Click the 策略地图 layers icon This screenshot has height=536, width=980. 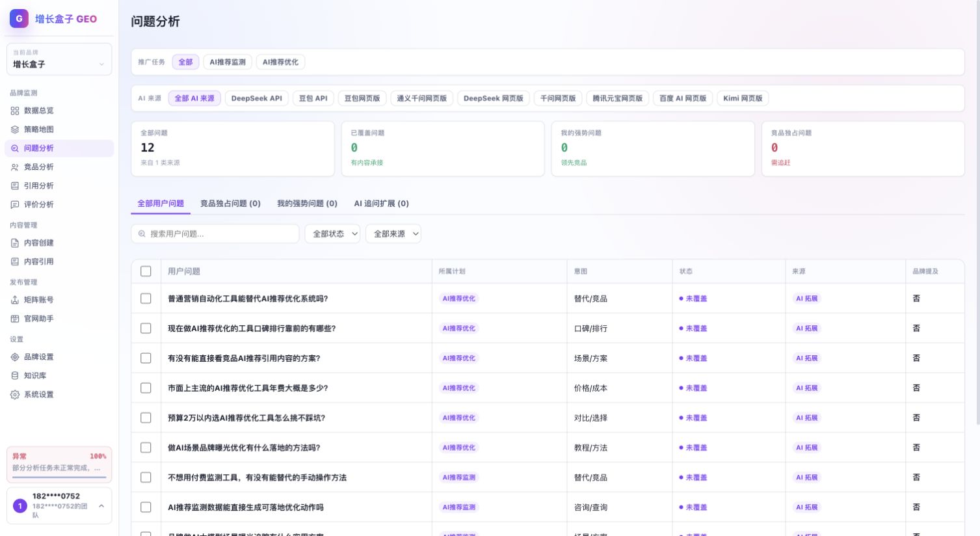pos(15,129)
